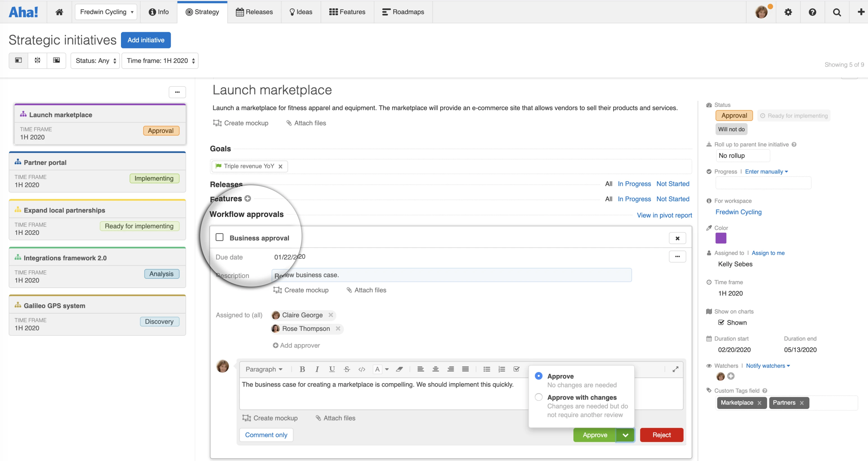
Task: Click the Add initiative button
Action: pyautogui.click(x=146, y=40)
